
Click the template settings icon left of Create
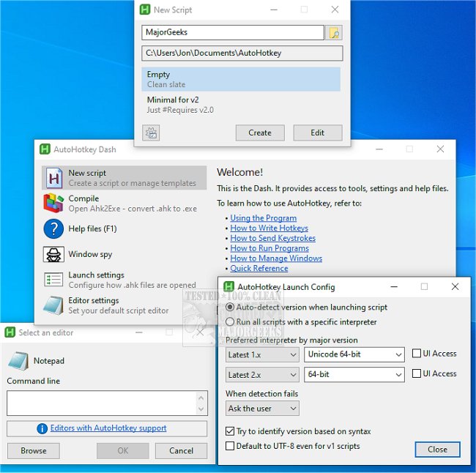tap(151, 133)
